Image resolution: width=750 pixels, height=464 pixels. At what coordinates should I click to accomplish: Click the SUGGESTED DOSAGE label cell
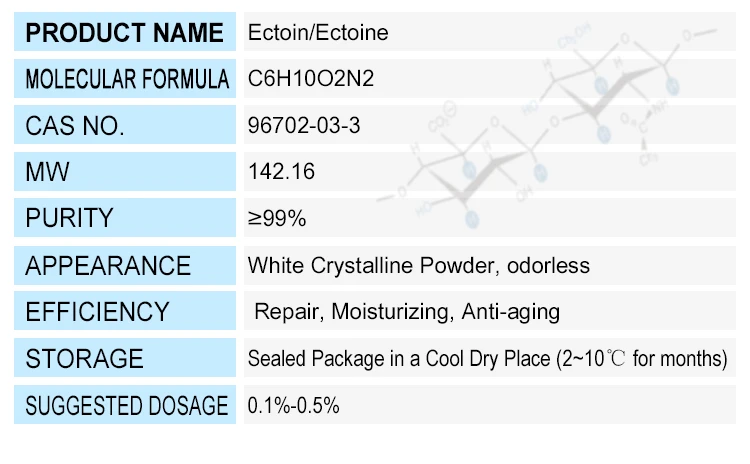[125, 406]
